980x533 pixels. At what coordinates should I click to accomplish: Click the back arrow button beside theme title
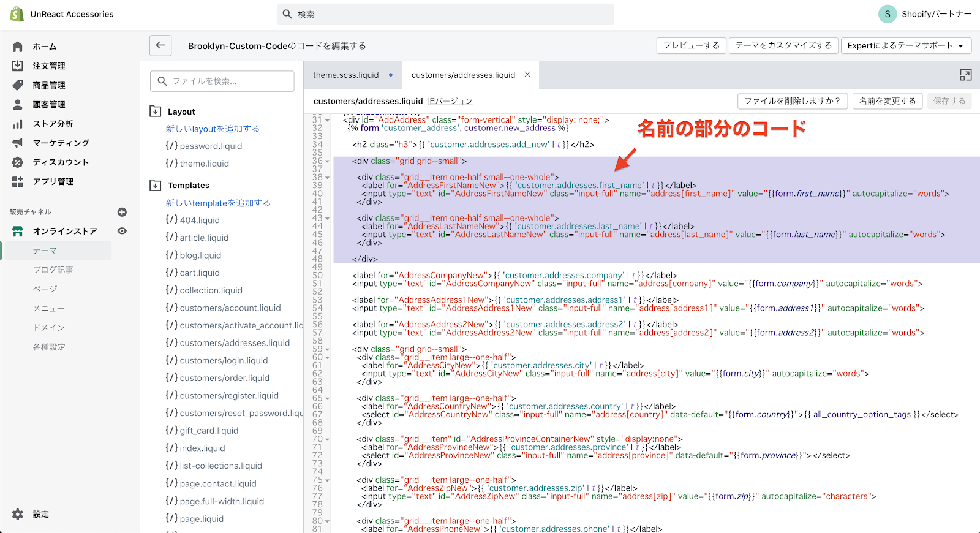[160, 45]
